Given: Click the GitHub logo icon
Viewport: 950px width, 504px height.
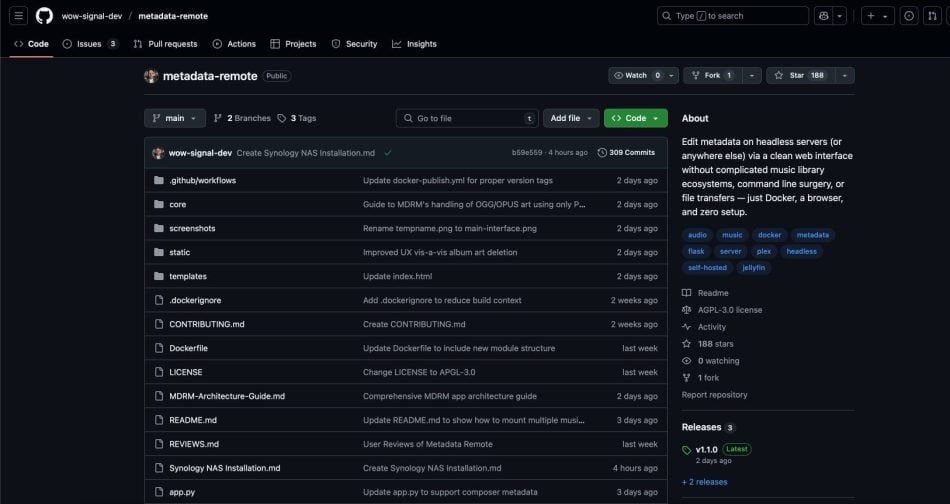Looking at the screenshot, I should pyautogui.click(x=44, y=16).
